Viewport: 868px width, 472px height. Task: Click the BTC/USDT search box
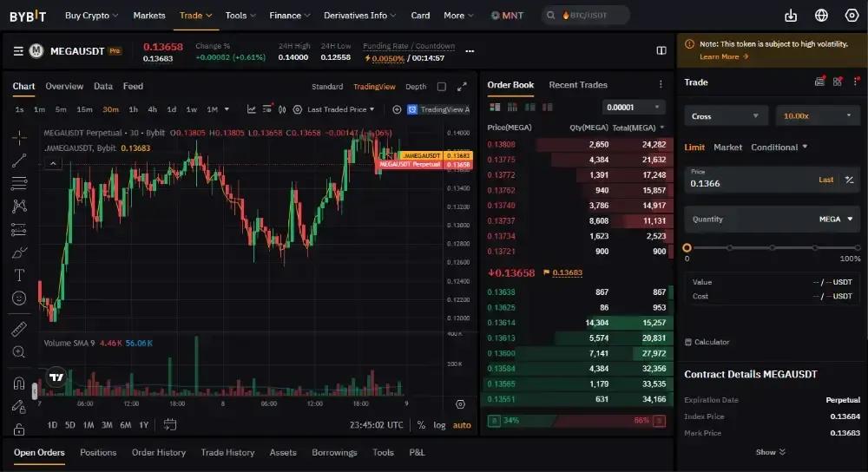pos(586,16)
